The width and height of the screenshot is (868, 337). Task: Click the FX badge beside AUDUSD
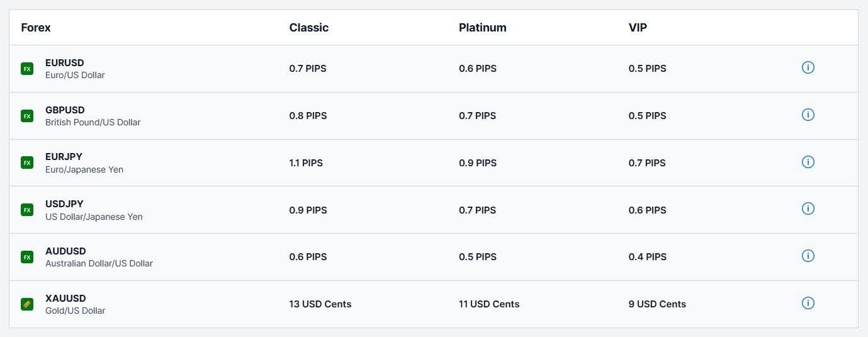coord(27,257)
